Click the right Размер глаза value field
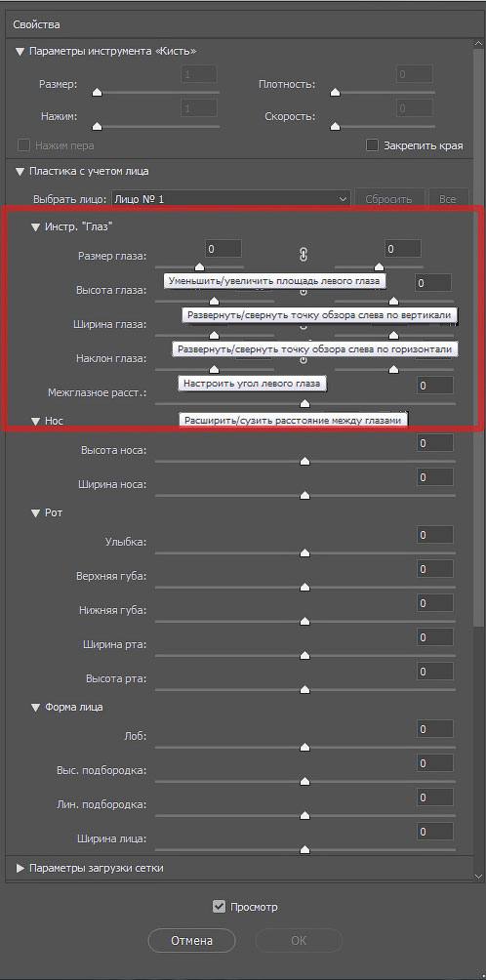The width and height of the screenshot is (486, 980). [x=403, y=249]
